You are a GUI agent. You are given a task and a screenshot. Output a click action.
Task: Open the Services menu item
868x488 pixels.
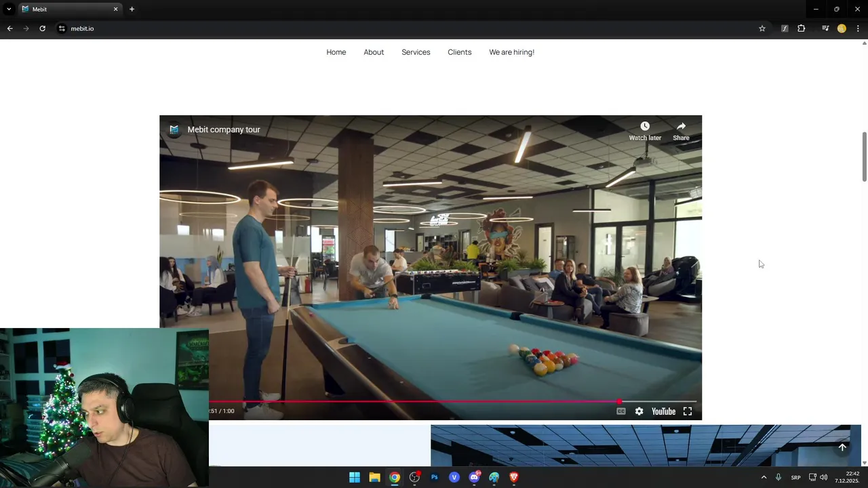[x=416, y=52]
